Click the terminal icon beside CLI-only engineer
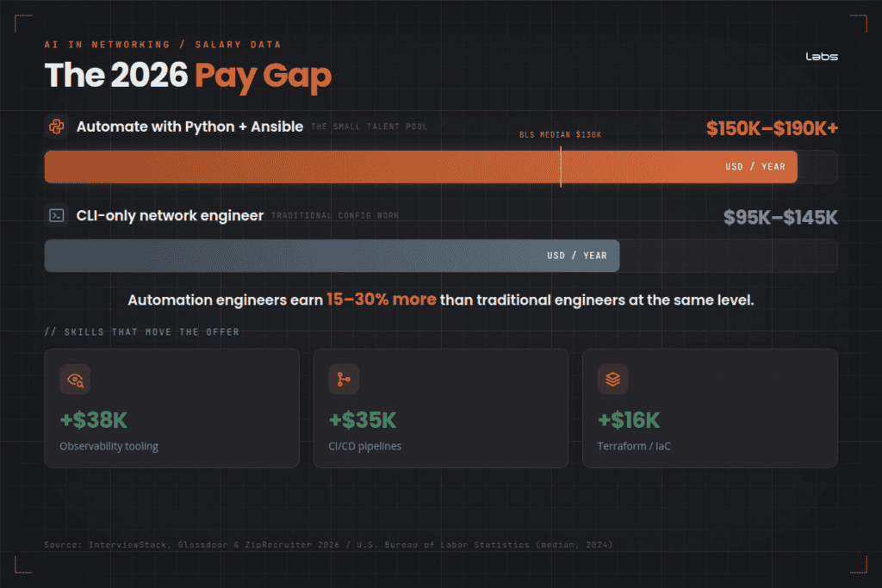 coord(57,215)
